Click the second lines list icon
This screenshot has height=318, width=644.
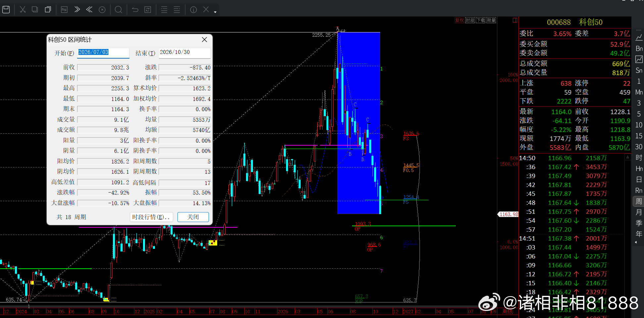point(177,10)
